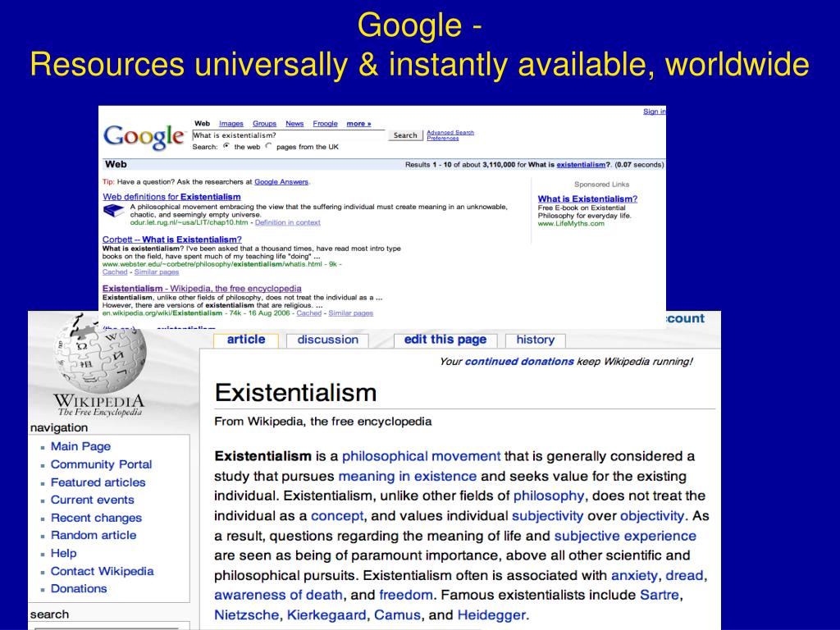
Task: Open Similar pages under Corbett result
Action: (x=157, y=272)
